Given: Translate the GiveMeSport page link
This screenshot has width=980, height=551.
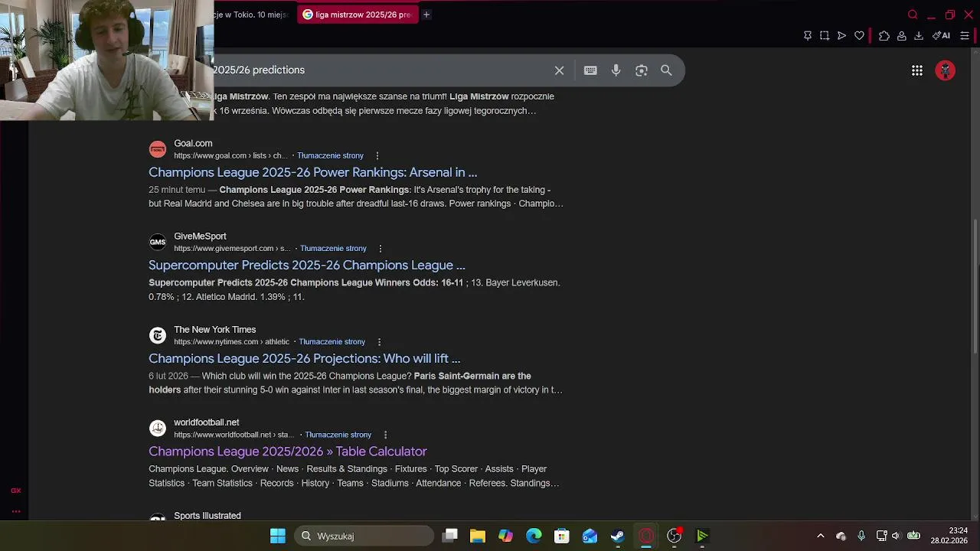Looking at the screenshot, I should tap(333, 249).
